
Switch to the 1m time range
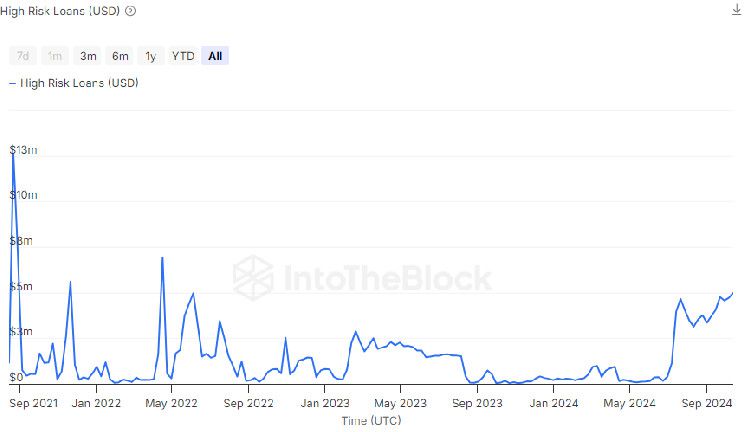(55, 56)
